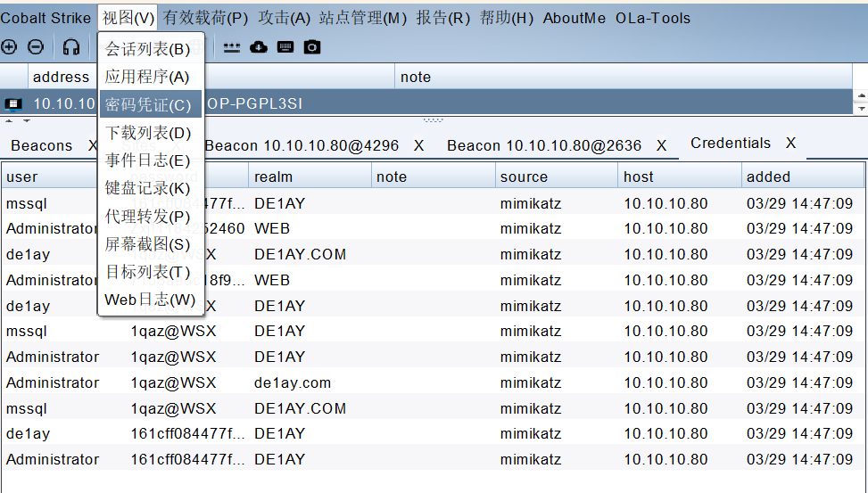Screen dimensions: 868x493
Task: Select 会话列表(B) from the view menu
Action: 151,49
